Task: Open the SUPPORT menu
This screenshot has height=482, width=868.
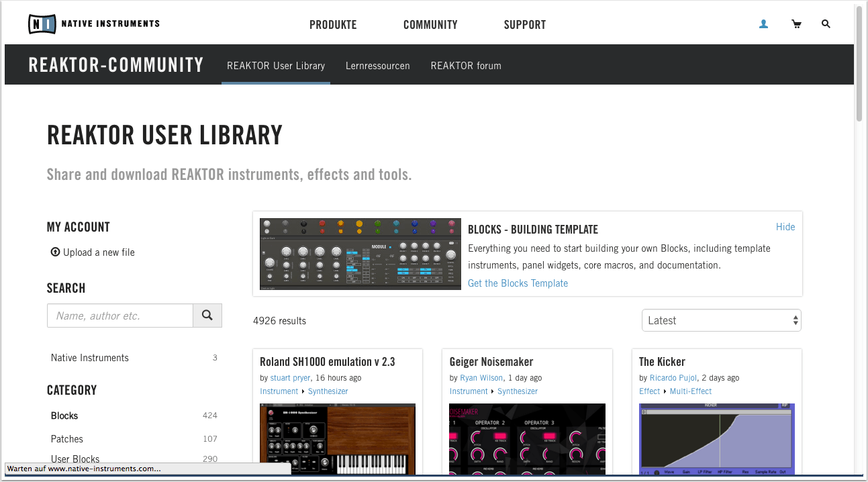Action: pyautogui.click(x=525, y=25)
